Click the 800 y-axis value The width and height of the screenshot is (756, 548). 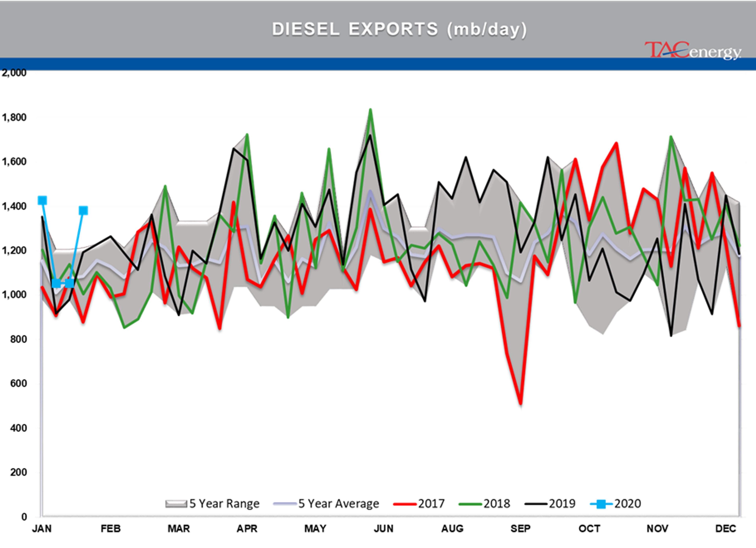point(18,339)
